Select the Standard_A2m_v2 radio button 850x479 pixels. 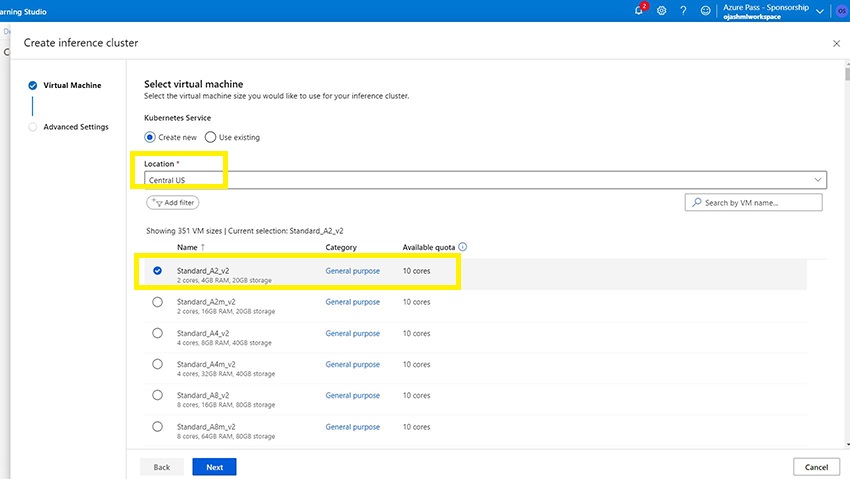(x=157, y=302)
